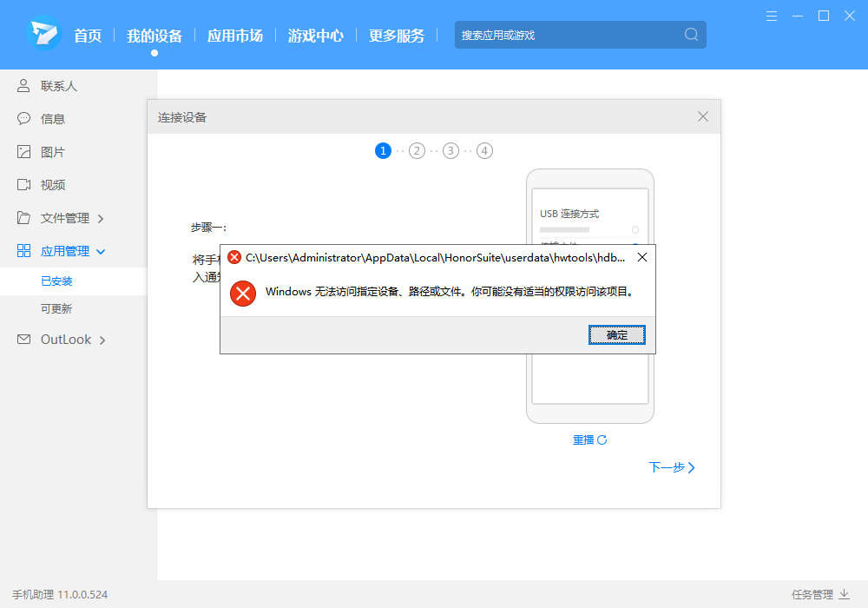The height and width of the screenshot is (608, 868).
Task: Click the 联系人 person icon
Action: click(23, 86)
